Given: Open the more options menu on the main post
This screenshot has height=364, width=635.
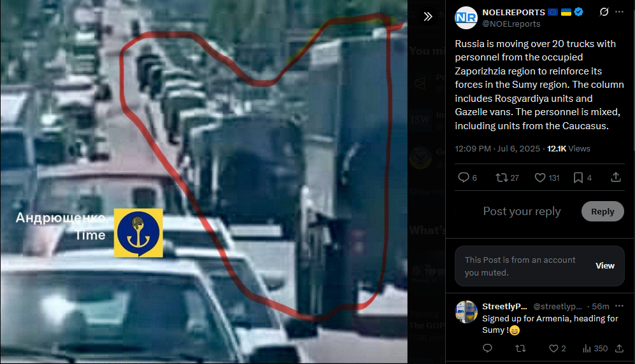Looking at the screenshot, I should (x=619, y=12).
